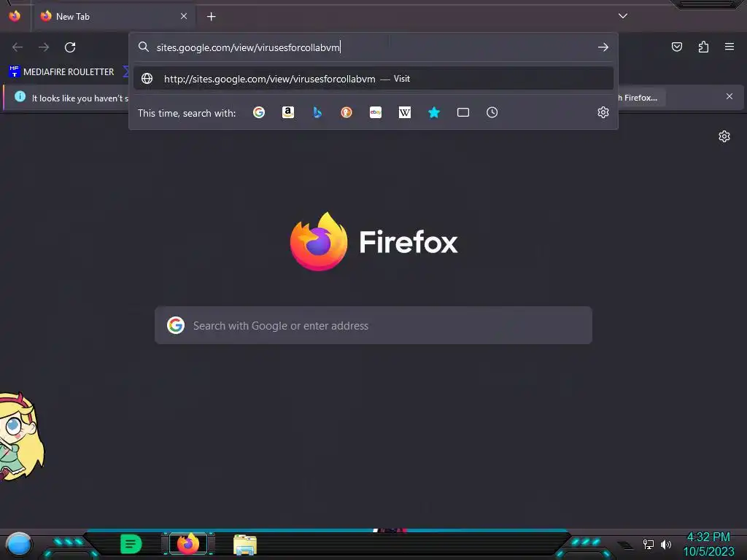Viewport: 747px width, 560px height.
Task: Search this time with eBay
Action: click(376, 112)
